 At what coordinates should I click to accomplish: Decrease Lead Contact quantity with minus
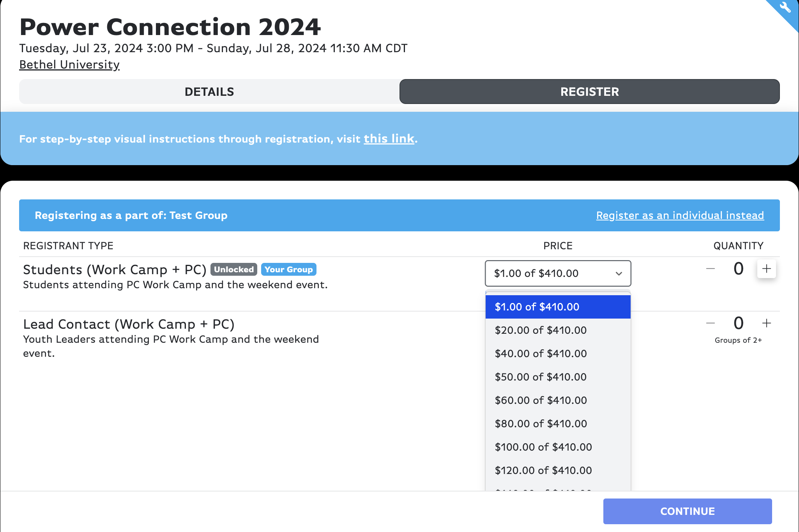[x=711, y=323]
